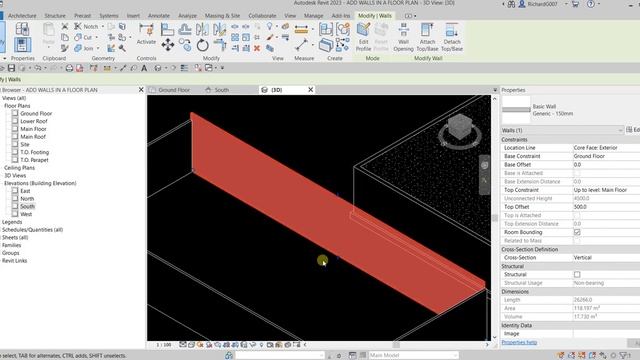
Task: Click the Cut geometry tool
Action: (x=83, y=37)
